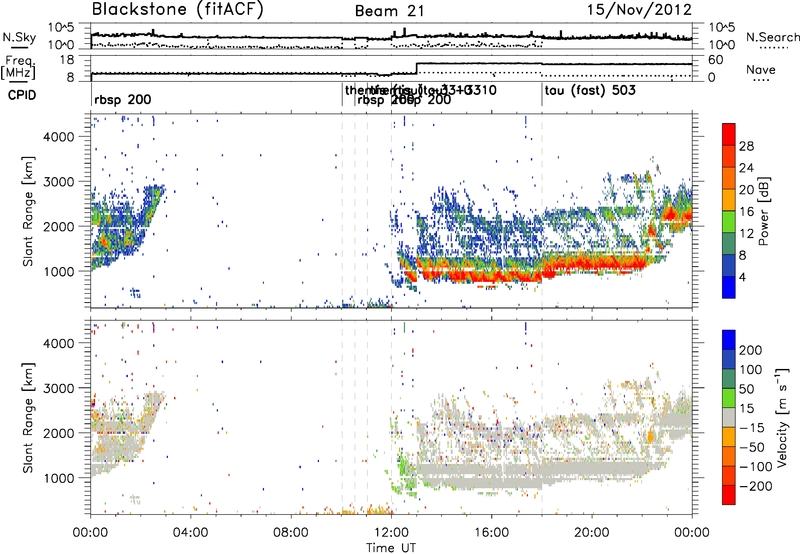This screenshot has height=554, width=800.
Task: Click the "Velocity [m s-1]" colorbar title
Action: pos(782,417)
